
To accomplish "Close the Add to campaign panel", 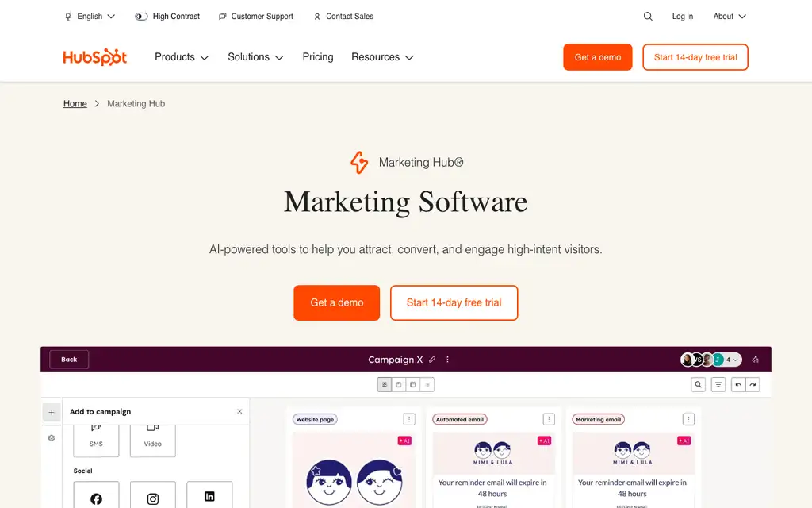I will (x=239, y=412).
